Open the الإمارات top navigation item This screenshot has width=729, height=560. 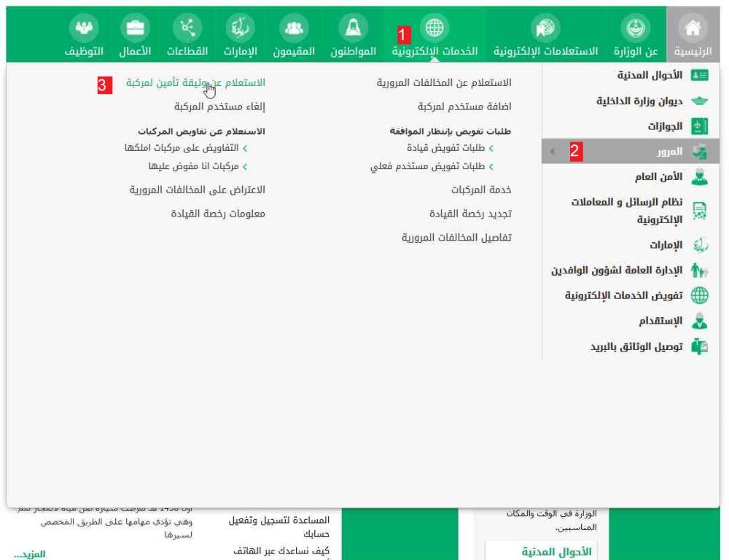tap(240, 52)
